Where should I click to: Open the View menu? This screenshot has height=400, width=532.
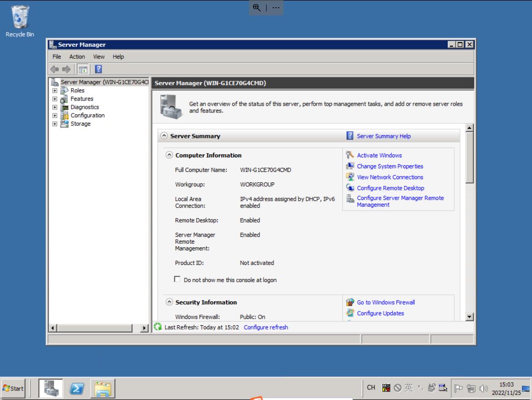(x=99, y=57)
